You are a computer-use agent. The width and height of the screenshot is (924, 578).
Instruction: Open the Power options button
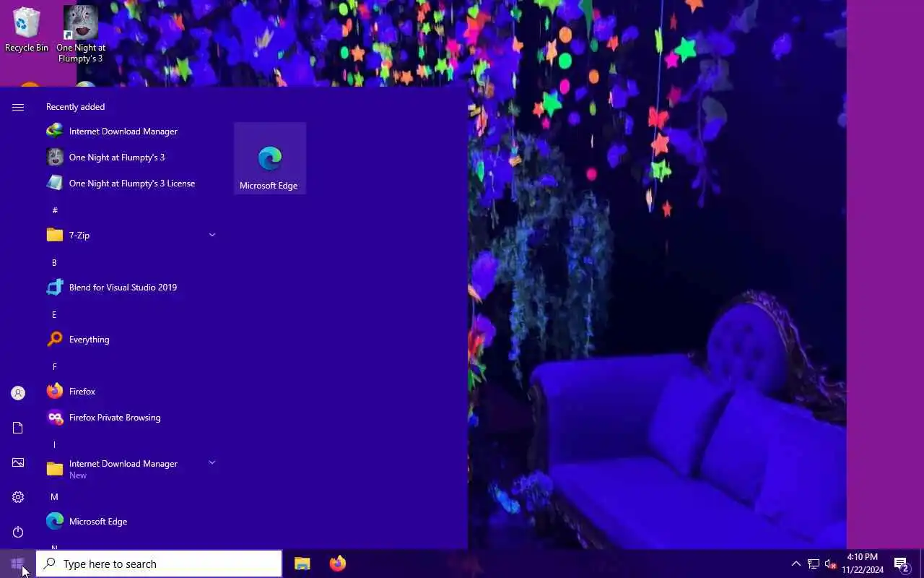(18, 532)
